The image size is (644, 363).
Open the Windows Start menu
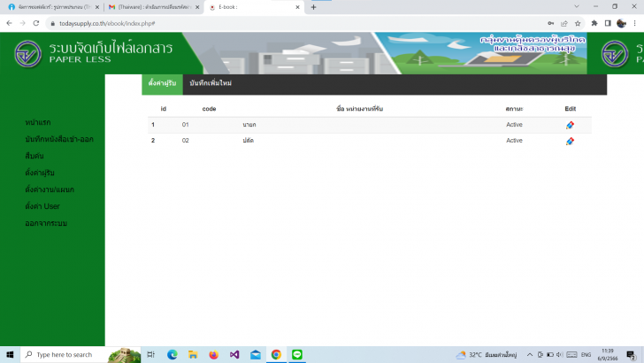(10, 354)
